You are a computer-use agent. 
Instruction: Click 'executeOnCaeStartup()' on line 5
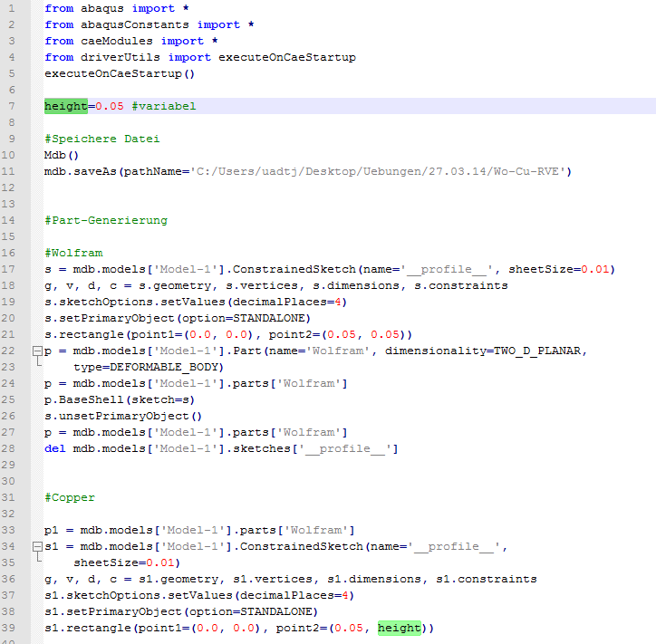(120, 73)
